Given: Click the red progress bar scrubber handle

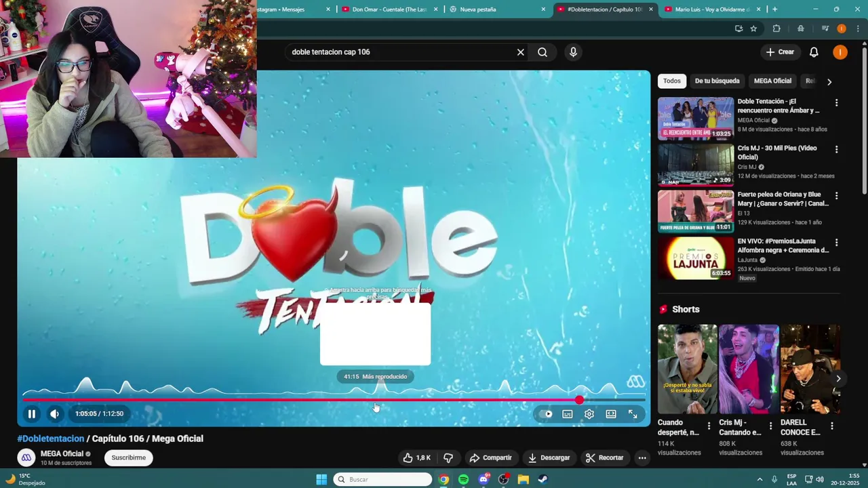Looking at the screenshot, I should coord(579,400).
